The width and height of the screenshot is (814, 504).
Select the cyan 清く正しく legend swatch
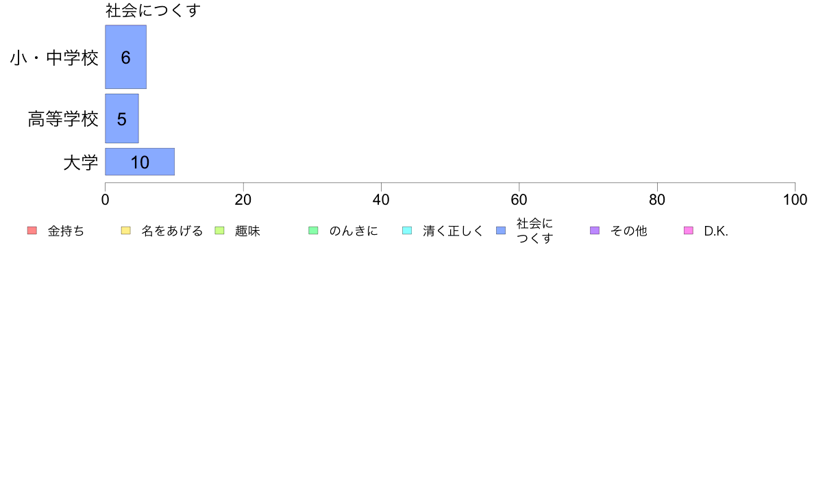[x=407, y=231]
